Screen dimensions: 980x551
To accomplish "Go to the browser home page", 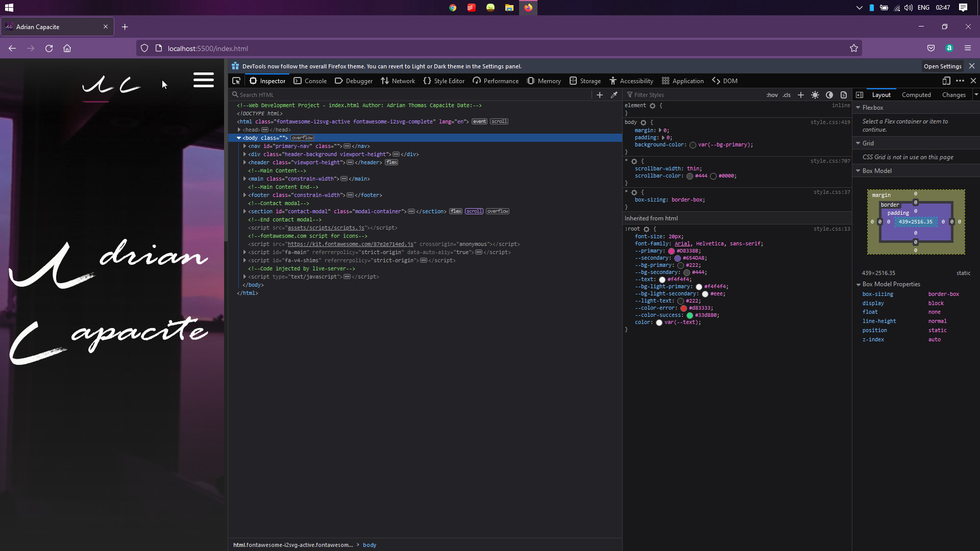I will [67, 48].
